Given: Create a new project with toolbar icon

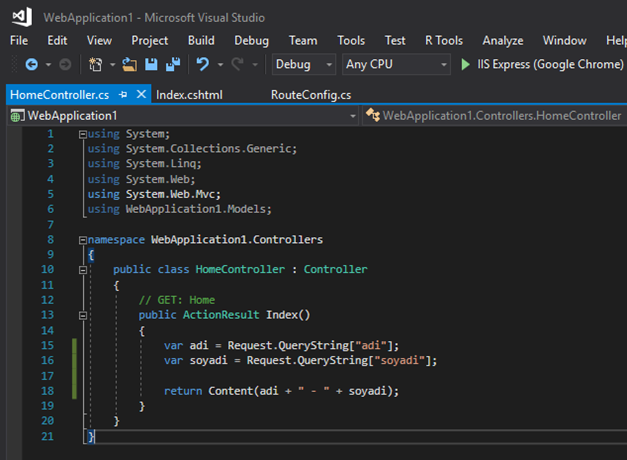Looking at the screenshot, I should (95, 64).
